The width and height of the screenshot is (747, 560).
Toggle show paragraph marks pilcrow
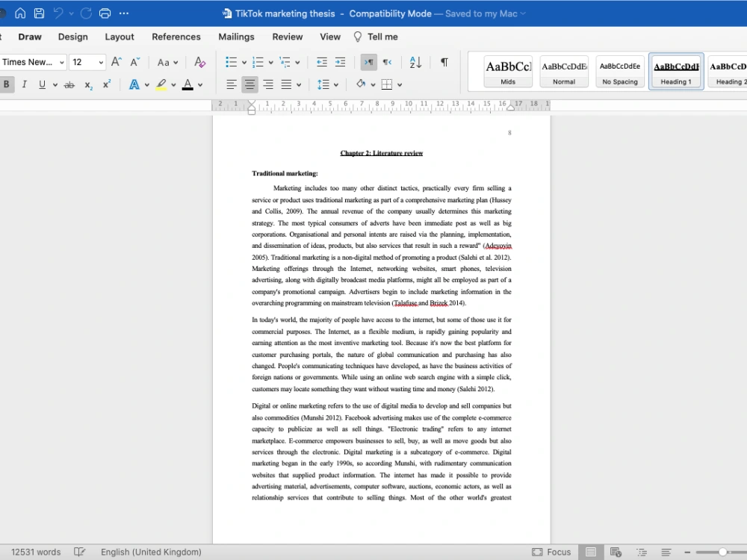(444, 62)
